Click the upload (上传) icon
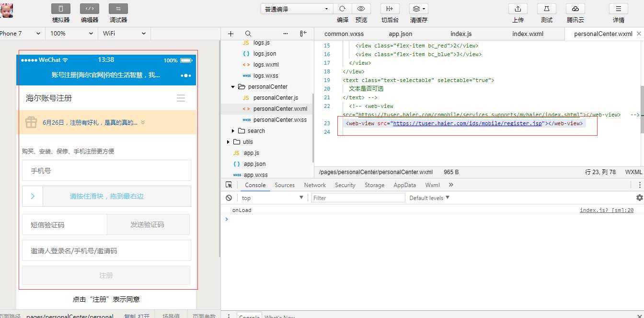This screenshot has height=318, width=644. click(x=518, y=9)
